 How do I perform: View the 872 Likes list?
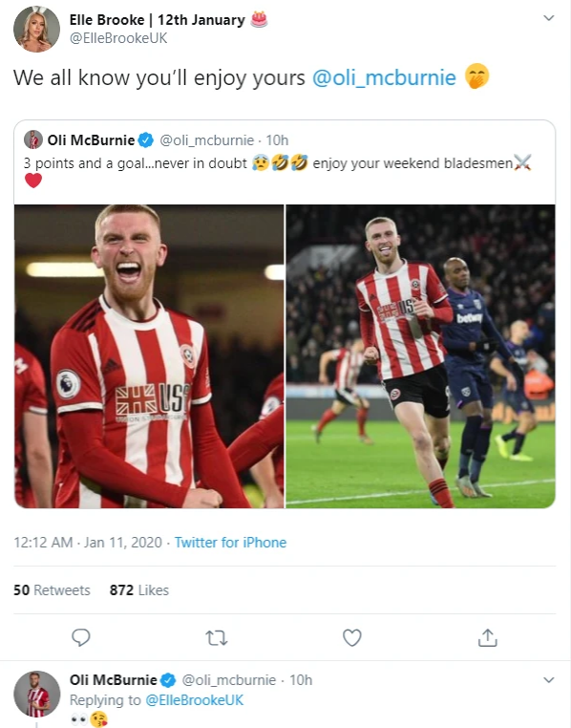coord(139,590)
